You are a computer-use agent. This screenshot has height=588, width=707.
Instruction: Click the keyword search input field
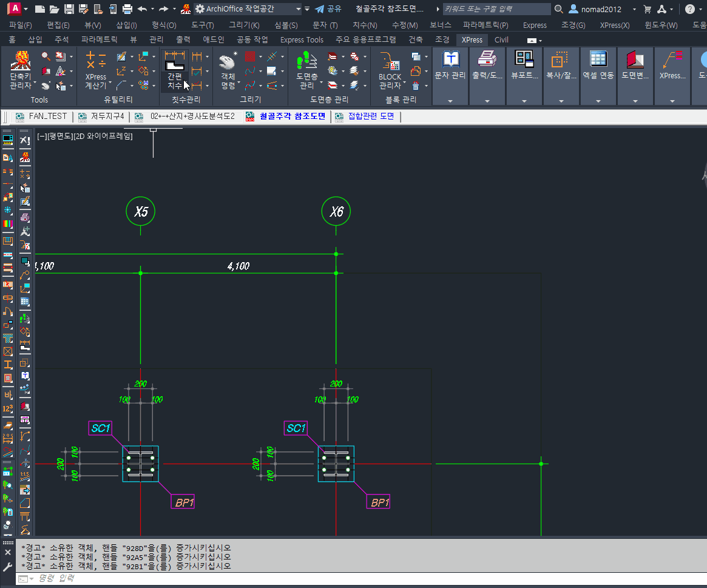point(496,9)
